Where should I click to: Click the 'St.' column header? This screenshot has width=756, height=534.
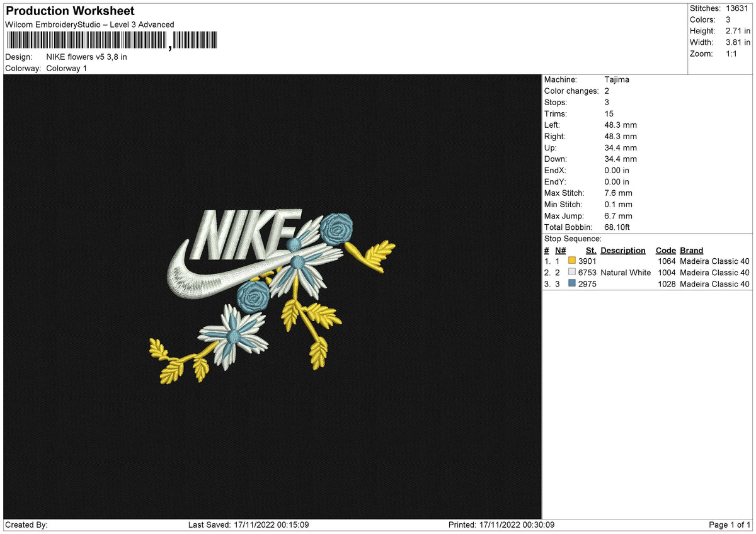coord(591,250)
